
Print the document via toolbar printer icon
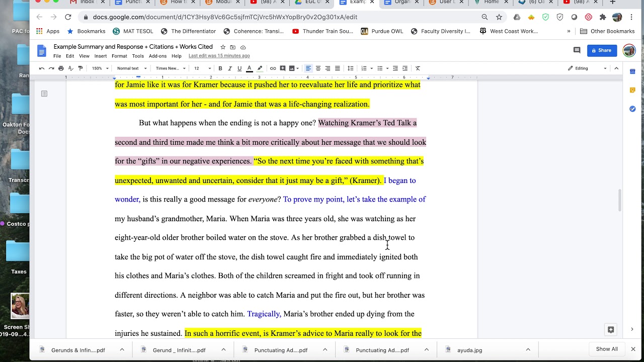(61, 68)
